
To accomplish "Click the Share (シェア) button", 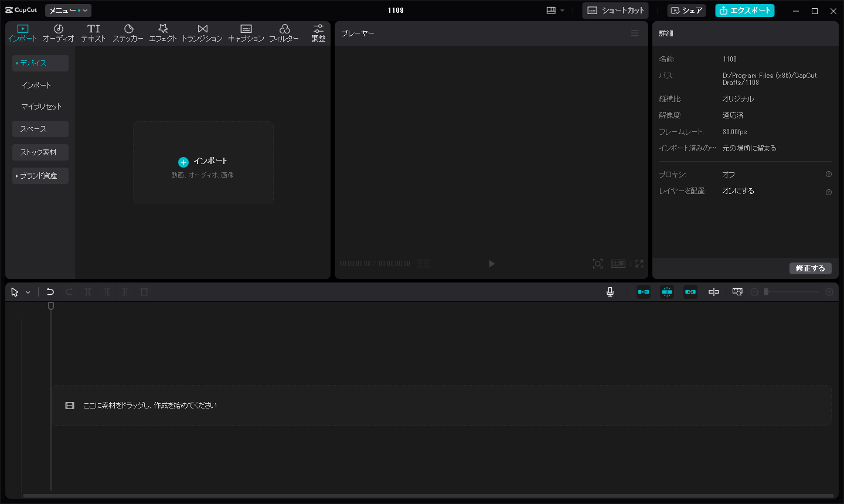I will pyautogui.click(x=686, y=11).
